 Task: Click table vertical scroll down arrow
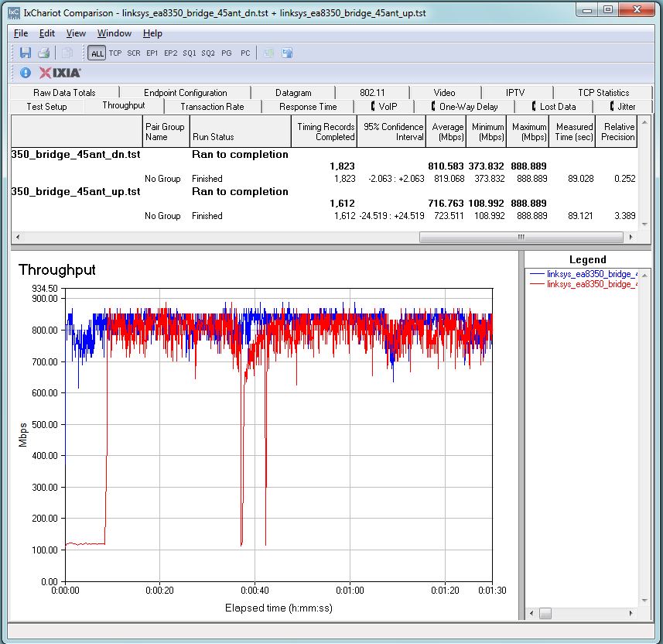click(644, 224)
